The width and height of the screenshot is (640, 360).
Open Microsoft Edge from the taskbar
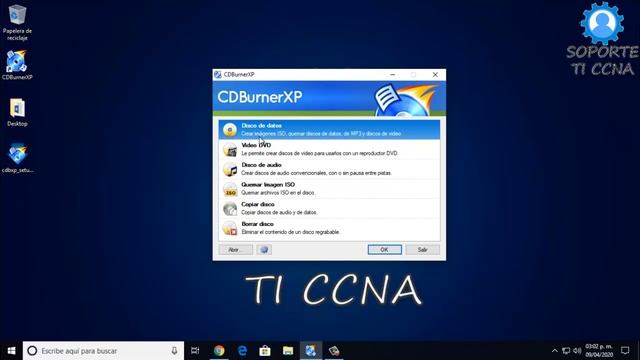(x=242, y=351)
